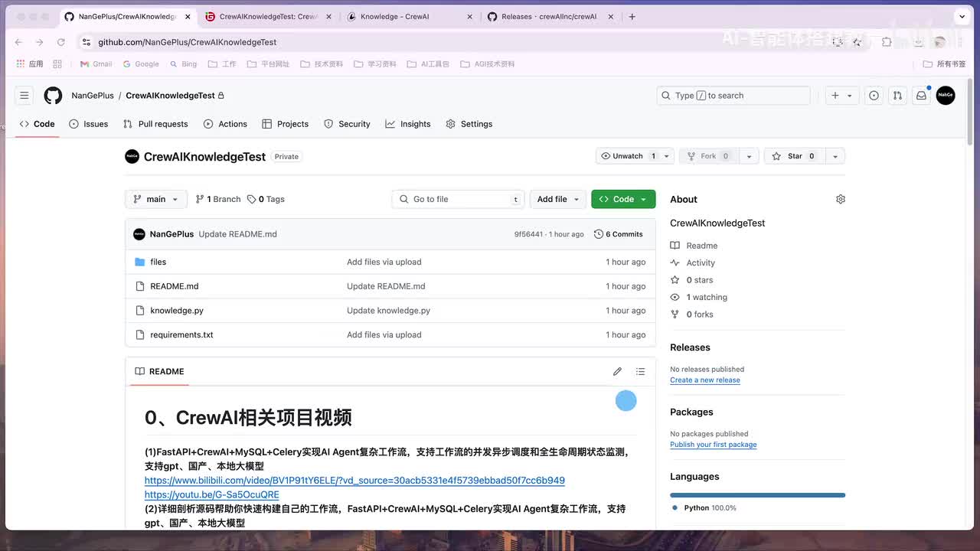Edit the README with pencil icon
Image resolution: width=980 pixels, height=551 pixels.
pyautogui.click(x=617, y=371)
